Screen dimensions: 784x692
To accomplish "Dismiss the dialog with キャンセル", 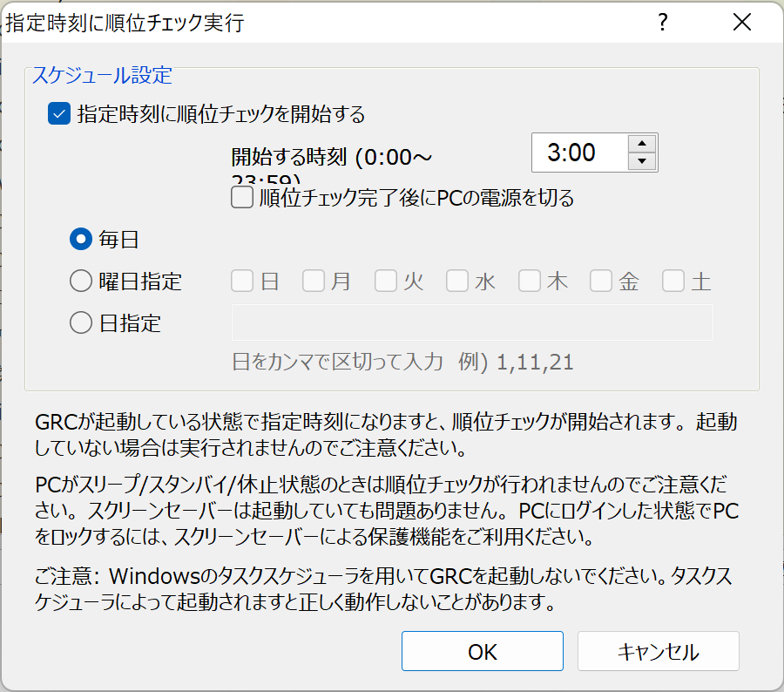I will (x=658, y=650).
